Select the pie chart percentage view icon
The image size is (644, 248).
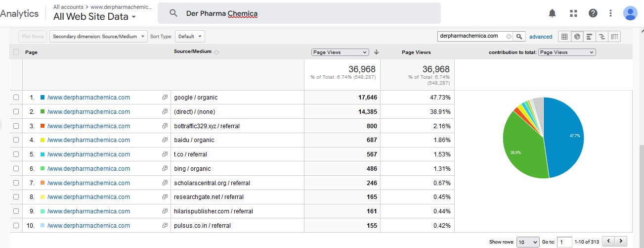[577, 37]
